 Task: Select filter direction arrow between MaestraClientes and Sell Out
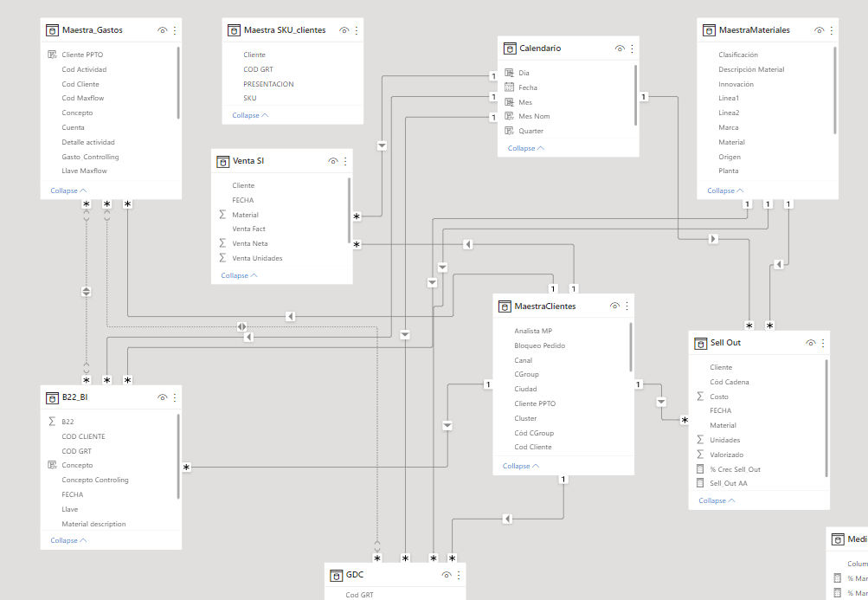661,402
